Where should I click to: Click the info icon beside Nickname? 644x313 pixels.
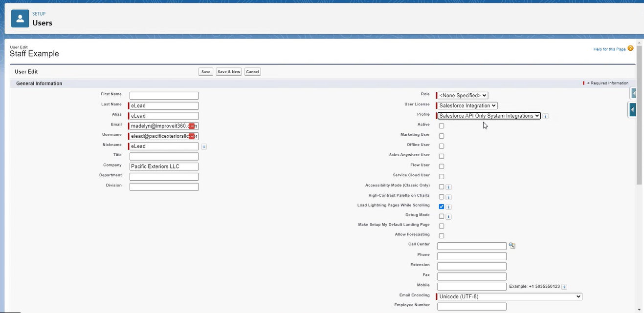point(204,146)
